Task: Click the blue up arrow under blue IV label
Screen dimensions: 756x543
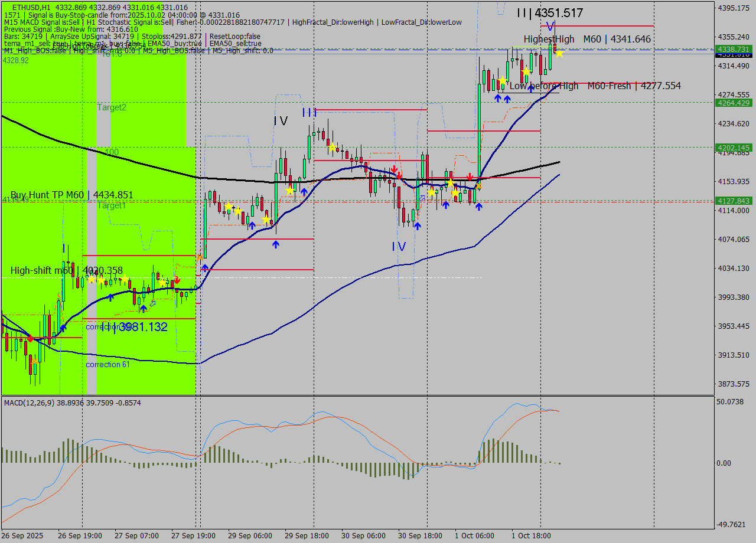Action: [417, 225]
